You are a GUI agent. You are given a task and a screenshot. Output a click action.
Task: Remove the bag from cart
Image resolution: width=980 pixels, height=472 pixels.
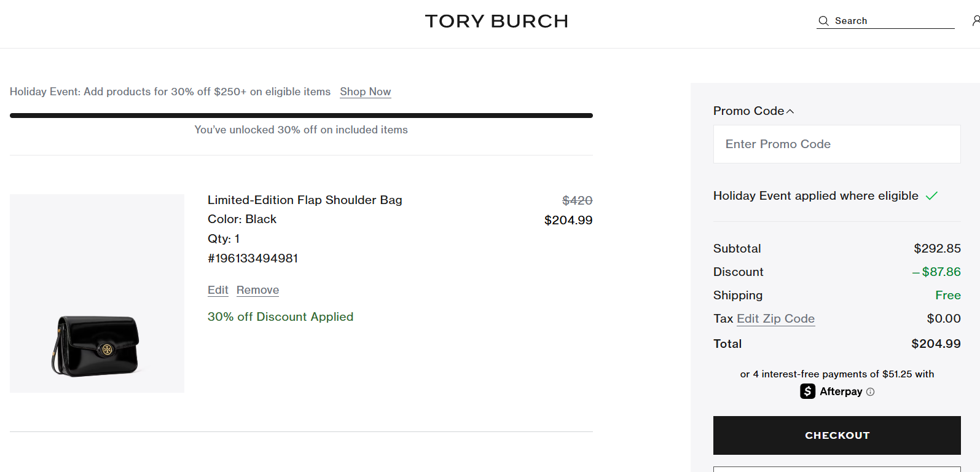257,290
